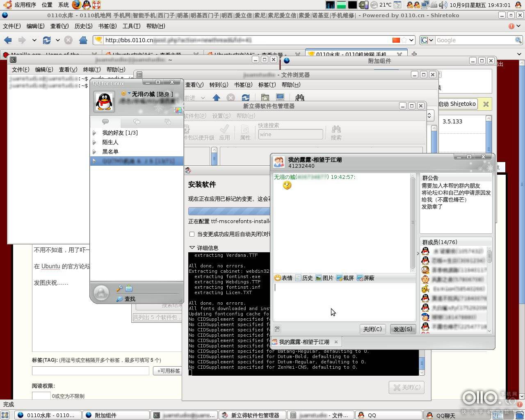Click the weather 21°C applet
This screenshot has width=525, height=420.
(x=381, y=5)
